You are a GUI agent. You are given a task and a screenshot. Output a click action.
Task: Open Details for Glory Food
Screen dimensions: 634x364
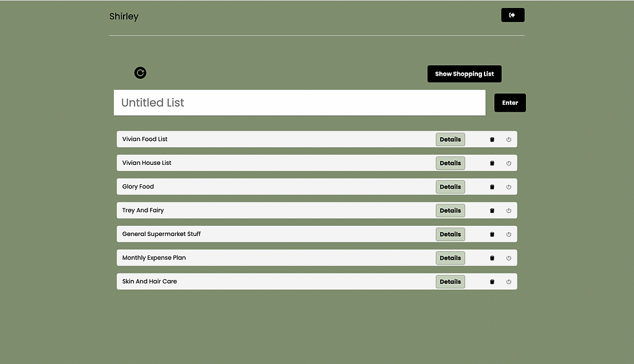[450, 187]
